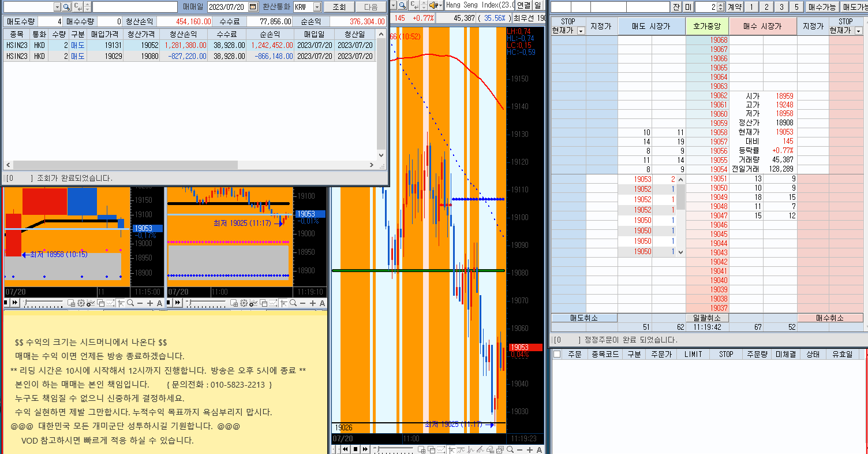
Task: Click the A icon in 11:15:00 chart toolbar
Action: 160,303
